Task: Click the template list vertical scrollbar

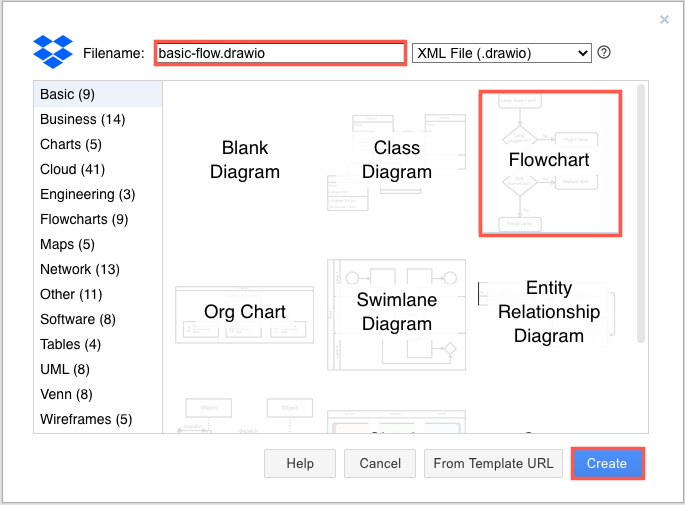Action: click(641, 214)
